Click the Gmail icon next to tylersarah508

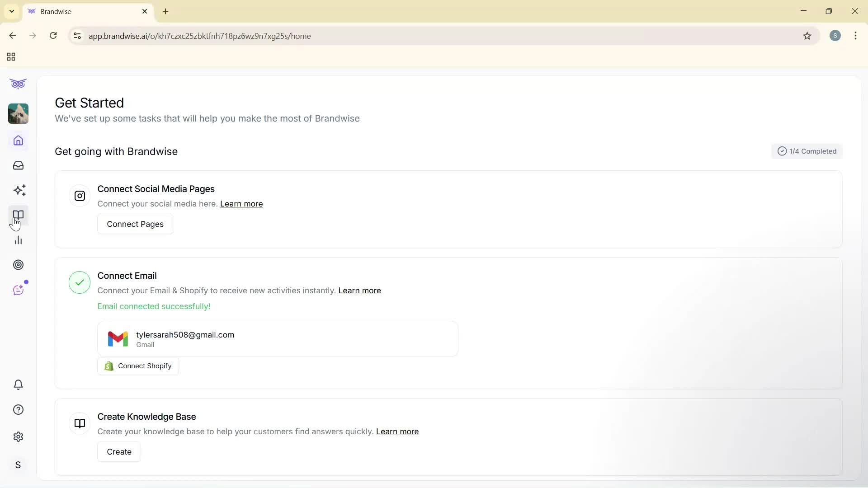(x=118, y=338)
